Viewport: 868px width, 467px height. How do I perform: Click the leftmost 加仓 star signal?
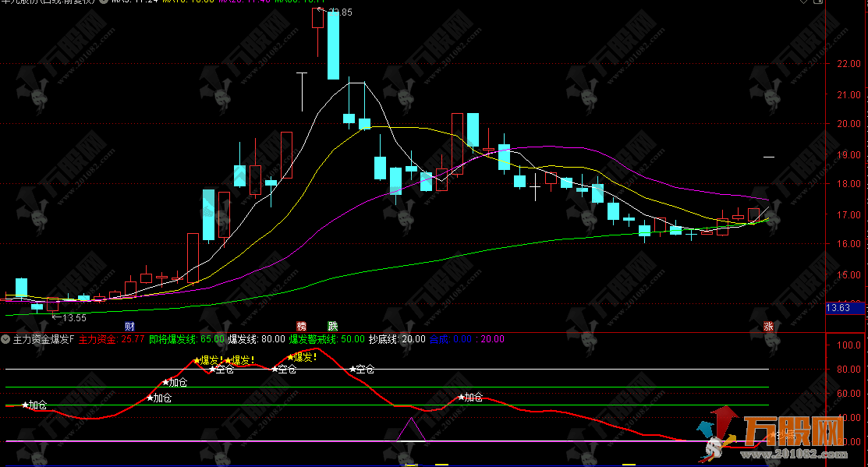point(34,405)
